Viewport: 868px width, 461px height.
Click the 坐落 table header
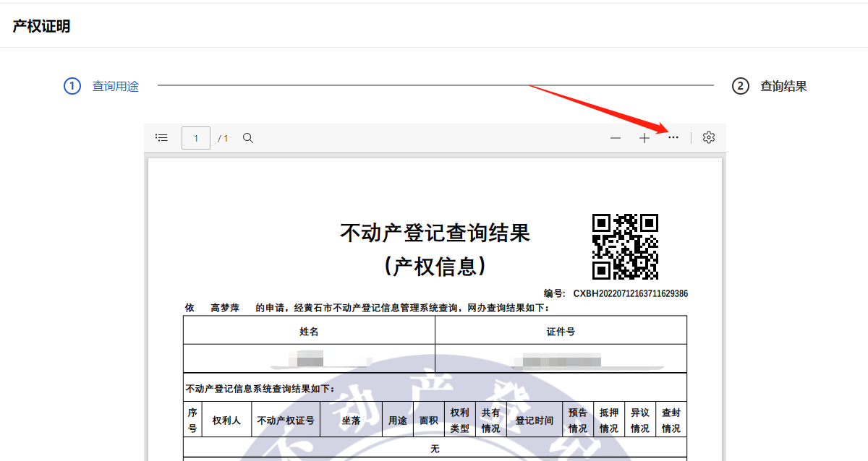(x=351, y=421)
